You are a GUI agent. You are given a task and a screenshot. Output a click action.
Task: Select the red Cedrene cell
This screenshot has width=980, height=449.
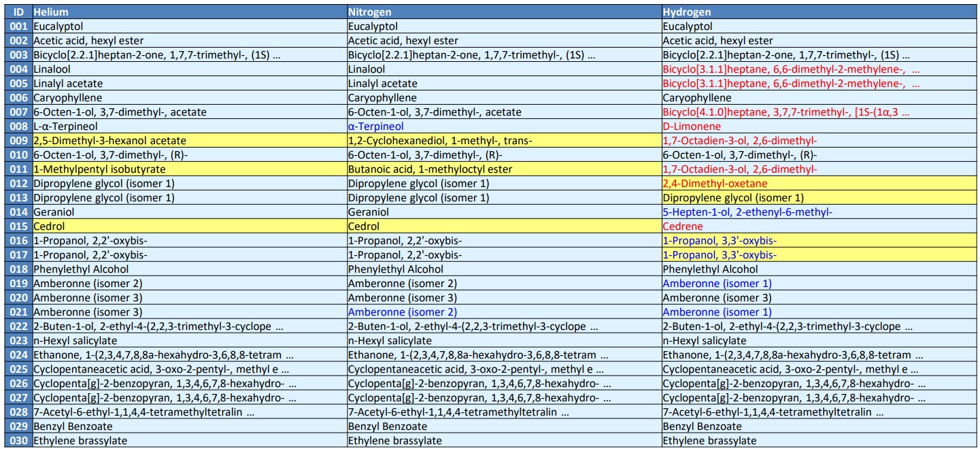(x=818, y=227)
